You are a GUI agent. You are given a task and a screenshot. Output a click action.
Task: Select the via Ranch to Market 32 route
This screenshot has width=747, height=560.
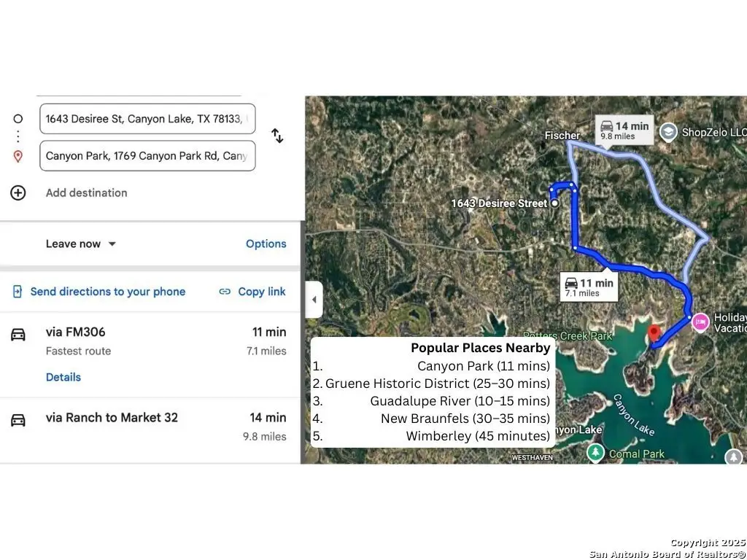coord(112,418)
